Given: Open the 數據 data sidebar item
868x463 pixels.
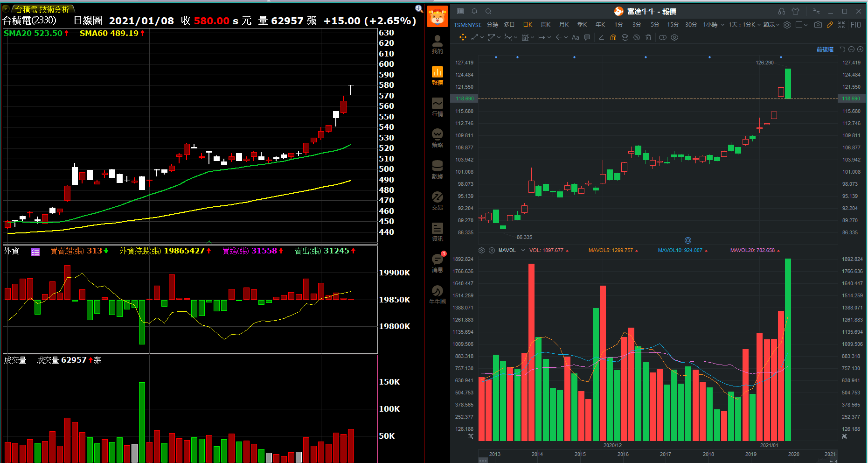Looking at the screenshot, I should 437,169.
